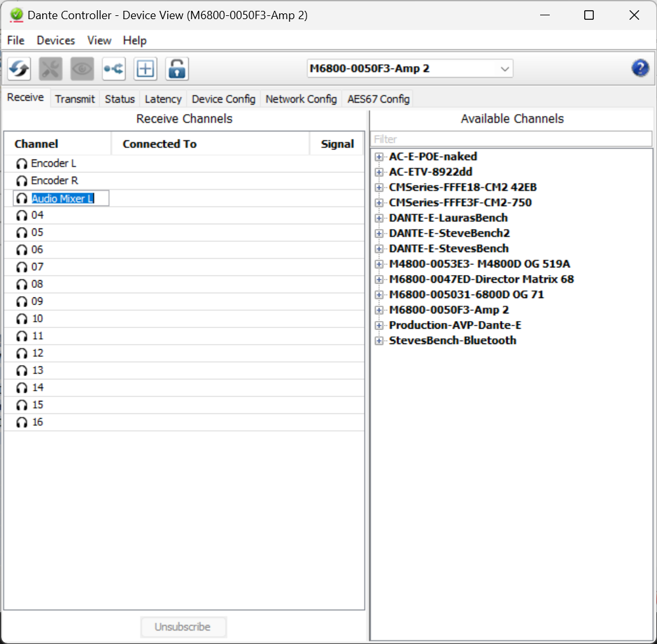Click the plus-box toolbar icon
The image size is (657, 644).
click(x=146, y=69)
